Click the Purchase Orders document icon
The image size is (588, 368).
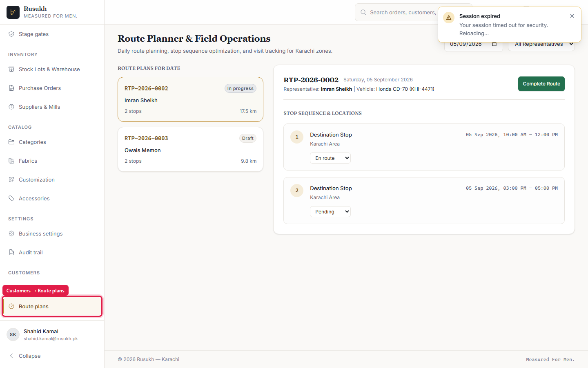click(11, 88)
